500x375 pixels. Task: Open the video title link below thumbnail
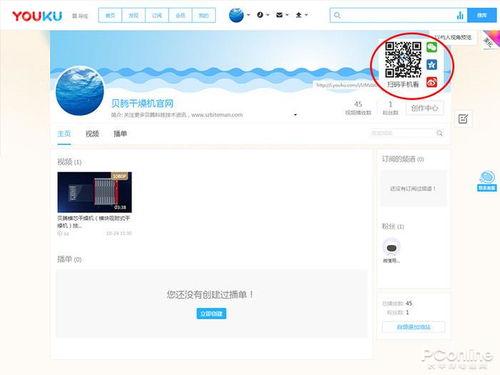[94, 222]
